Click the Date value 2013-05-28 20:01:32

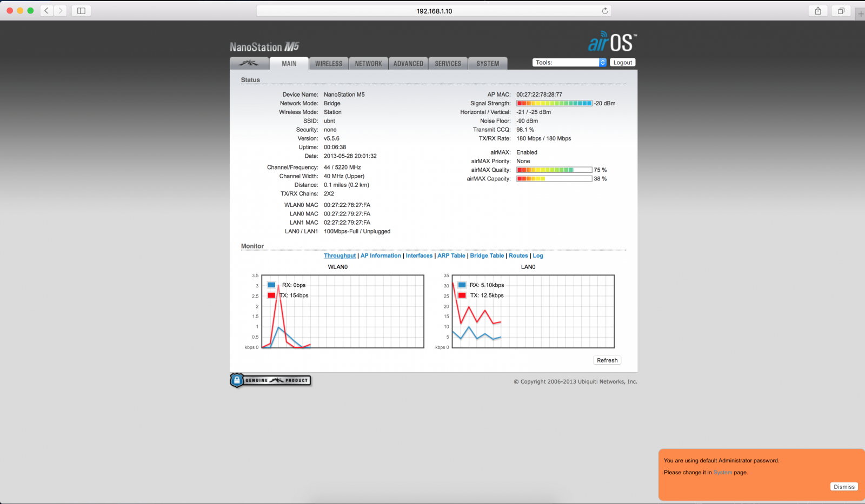click(x=350, y=156)
